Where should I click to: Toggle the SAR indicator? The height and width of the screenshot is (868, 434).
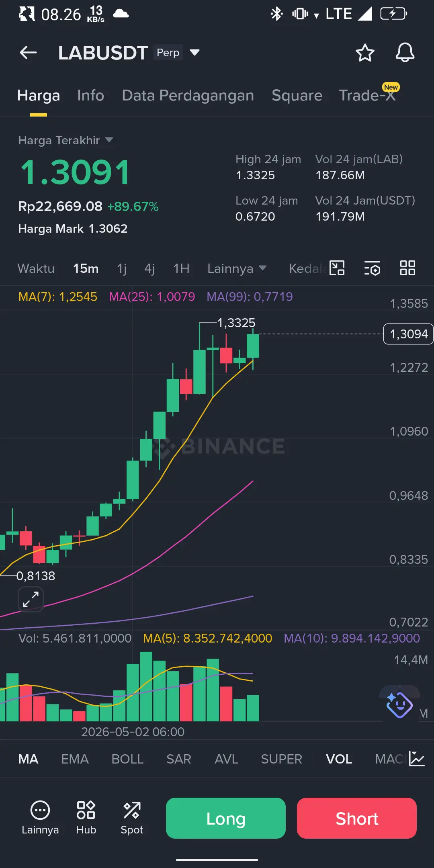(x=179, y=759)
